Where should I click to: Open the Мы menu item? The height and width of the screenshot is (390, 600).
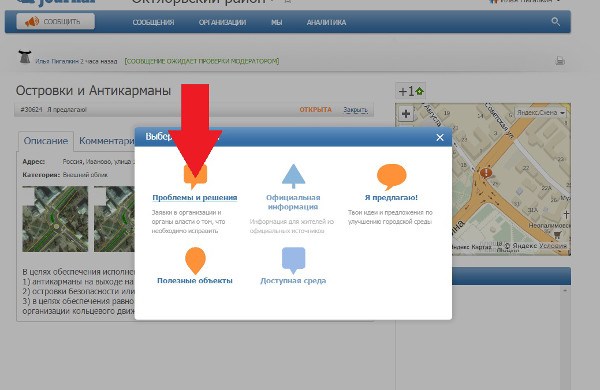pyautogui.click(x=277, y=23)
